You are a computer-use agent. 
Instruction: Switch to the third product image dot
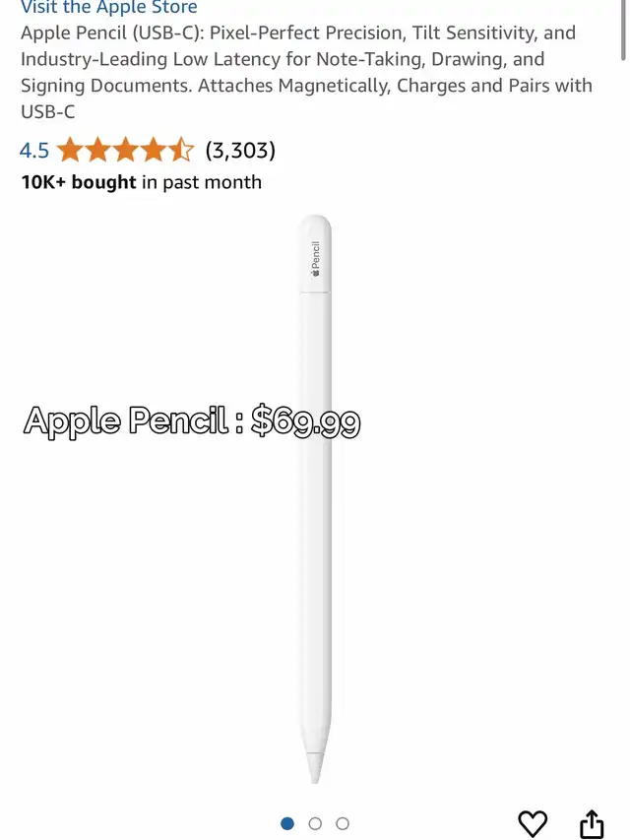[343, 823]
